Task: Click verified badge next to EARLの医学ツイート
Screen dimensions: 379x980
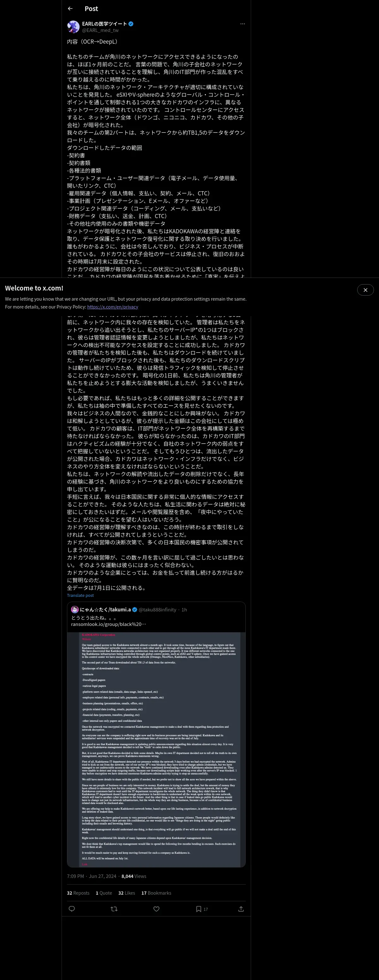Action: point(131,24)
